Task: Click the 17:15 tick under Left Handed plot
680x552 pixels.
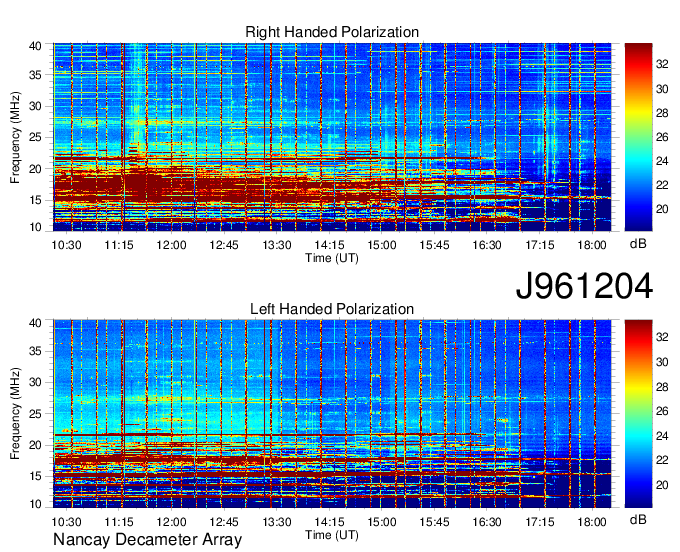Action: point(539,522)
